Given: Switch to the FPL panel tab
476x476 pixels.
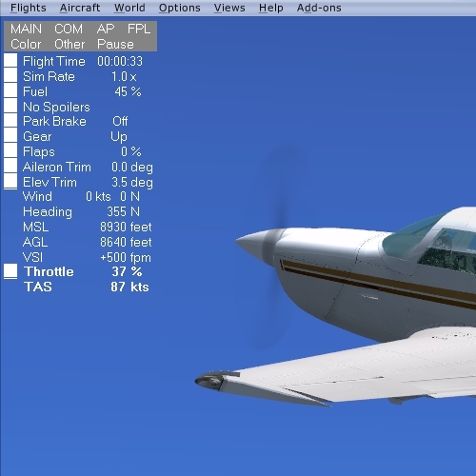Looking at the screenshot, I should click(139, 30).
